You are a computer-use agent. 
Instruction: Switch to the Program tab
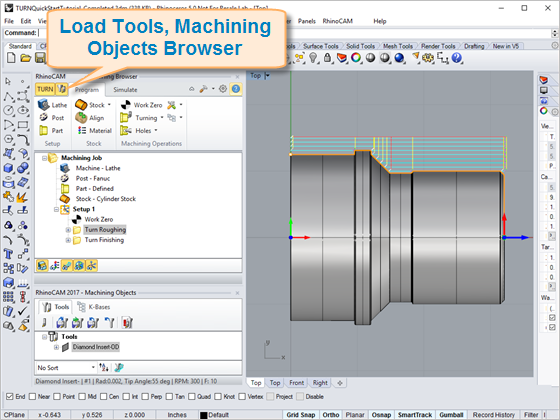(87, 90)
